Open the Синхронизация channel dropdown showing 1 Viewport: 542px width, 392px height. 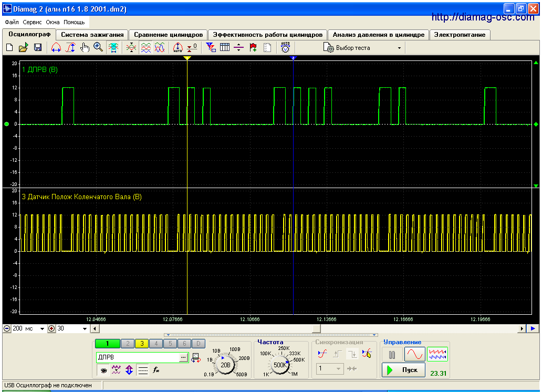pos(330,368)
